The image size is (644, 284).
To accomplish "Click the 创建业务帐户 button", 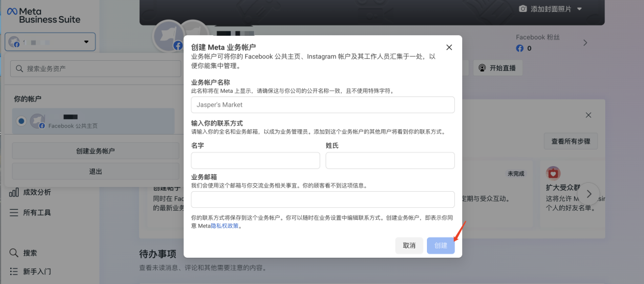I will pyautogui.click(x=95, y=151).
